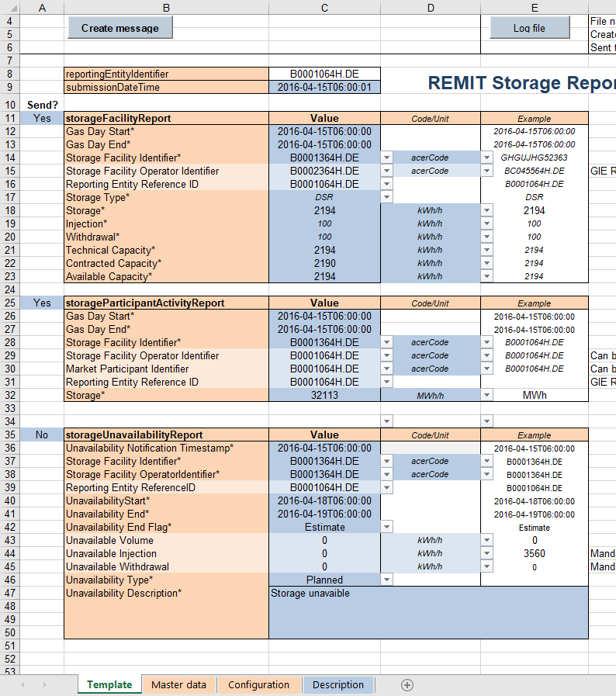Toggle Send cell for storageFacilityReport

click(40, 118)
